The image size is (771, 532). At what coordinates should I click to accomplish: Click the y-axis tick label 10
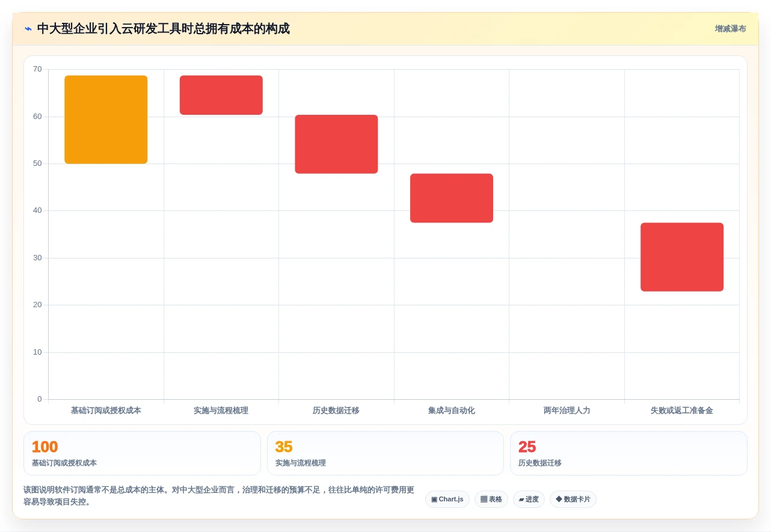(37, 352)
